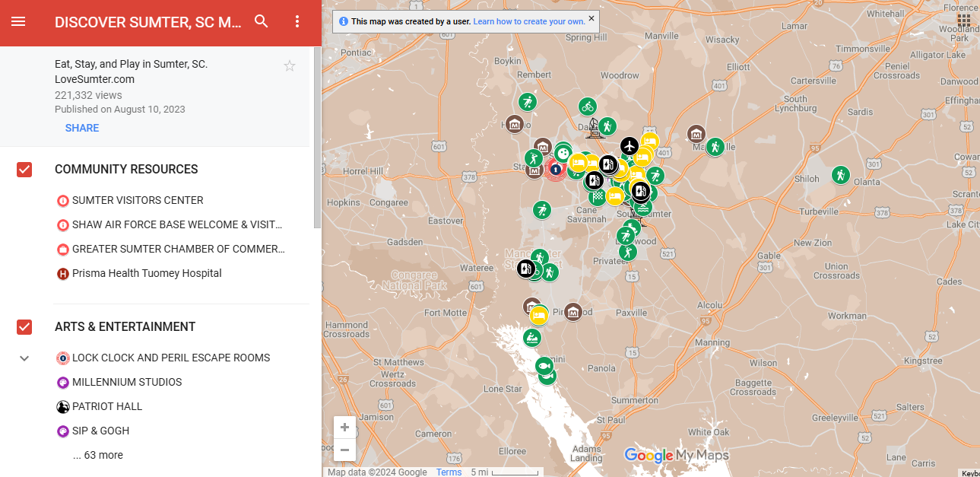
Task: Select the yellow lodging marker west of Pinewood
Action: tap(539, 315)
